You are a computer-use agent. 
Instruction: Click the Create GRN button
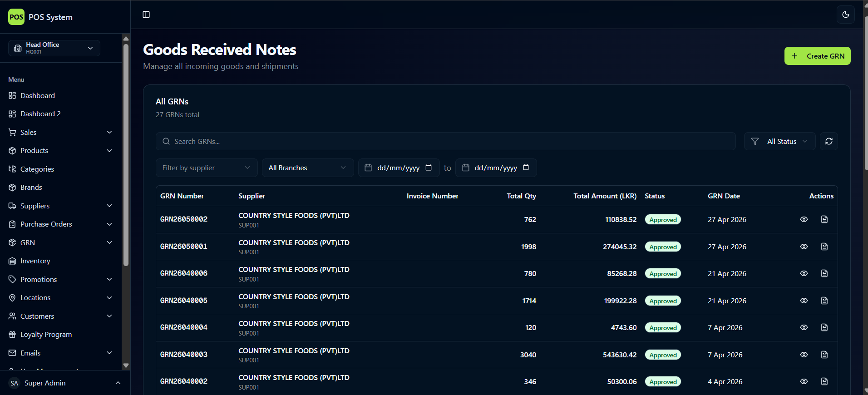[817, 56]
